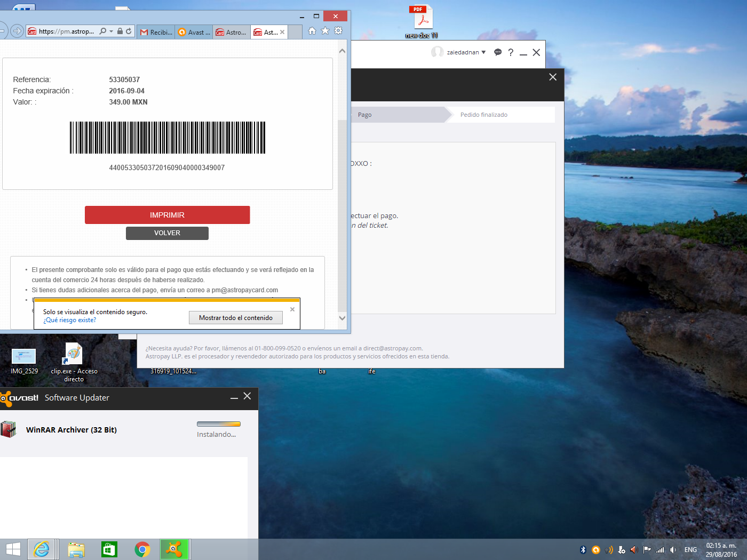747x560 pixels.
Task: Click the IE scrollbar down arrow
Action: [342, 318]
